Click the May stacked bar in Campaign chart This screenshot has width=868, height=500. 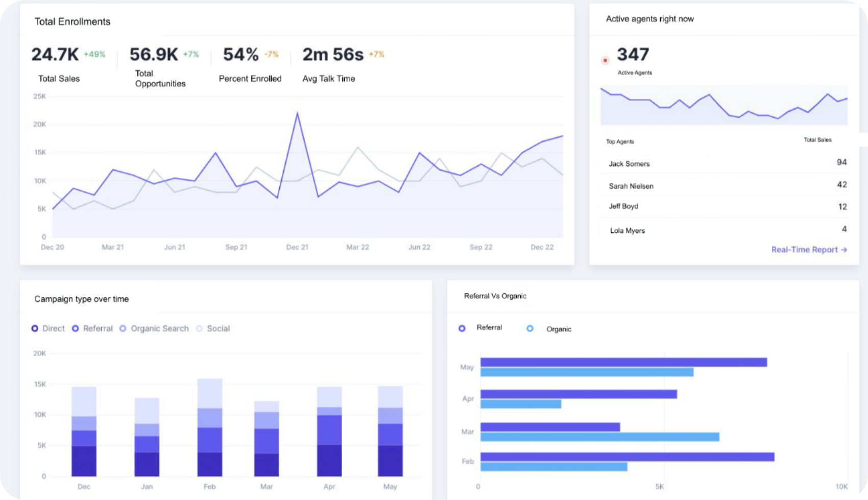click(x=390, y=431)
